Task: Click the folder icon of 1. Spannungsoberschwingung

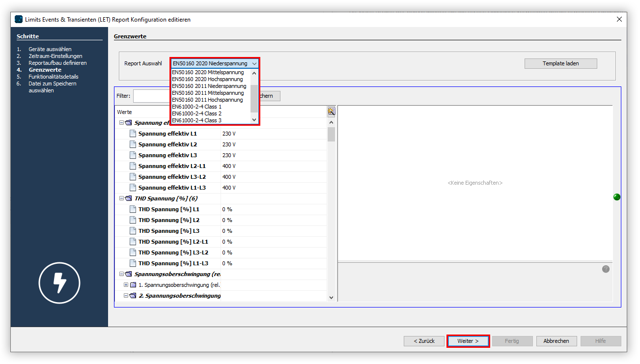Action: [133, 285]
